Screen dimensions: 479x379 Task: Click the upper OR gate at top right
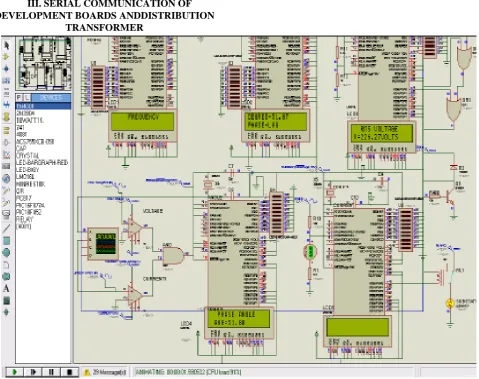(x=464, y=57)
